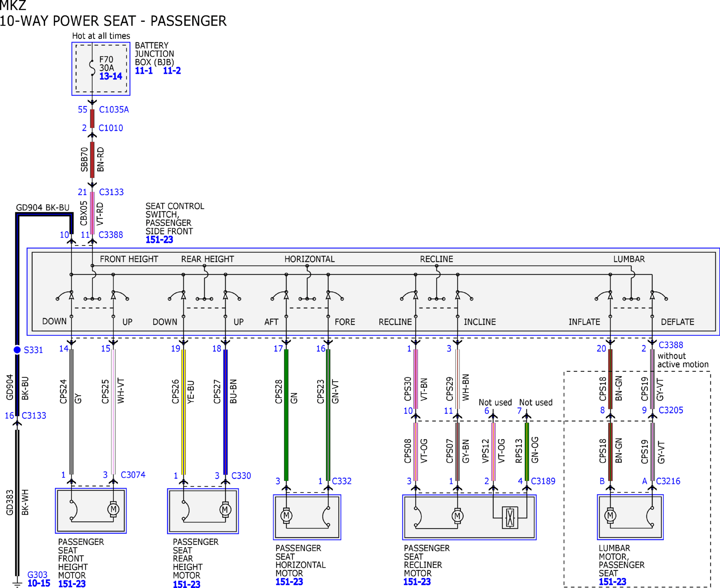Select connector C3388 at pin 11
Viewport: 720px width, 588px height.
pyautogui.click(x=111, y=235)
